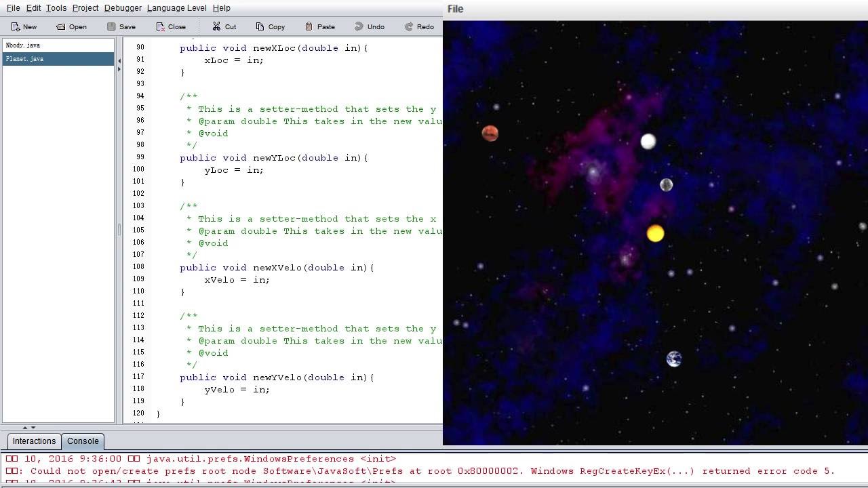Paste clipboard with the Paste button
This screenshot has width=868, height=488.
pos(319,26)
